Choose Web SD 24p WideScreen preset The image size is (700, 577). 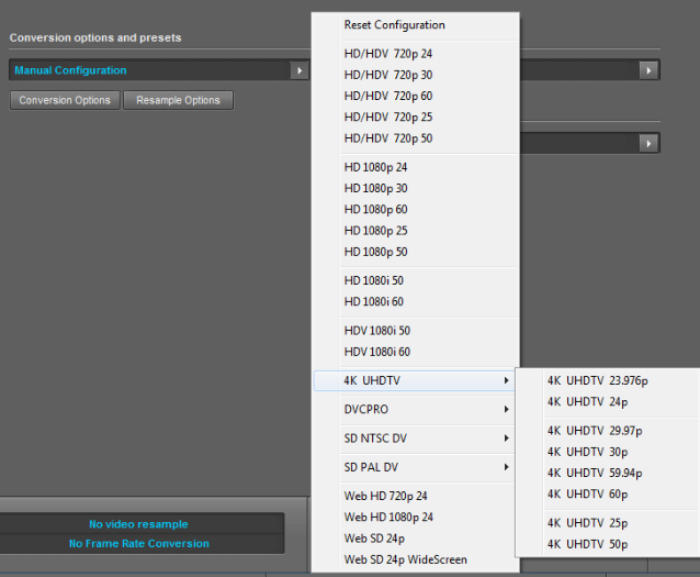point(405,559)
